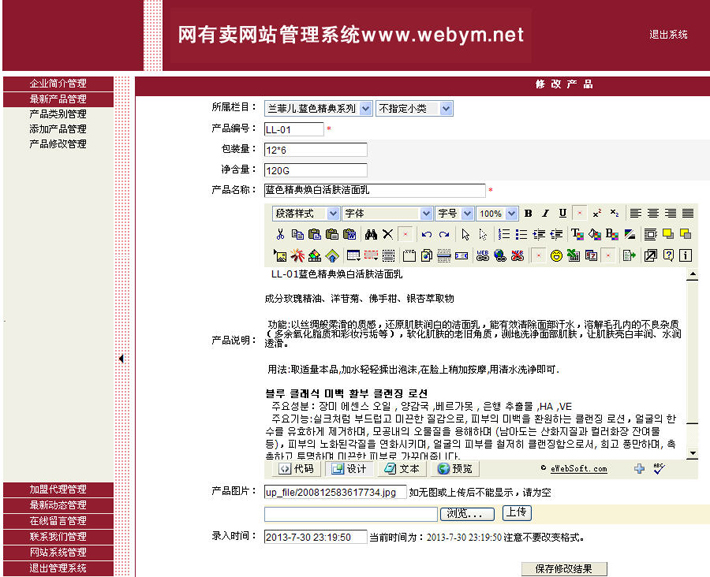This screenshot has width=710, height=577.
Task: Insert an Excel spreadsheet
Action: tap(573, 255)
